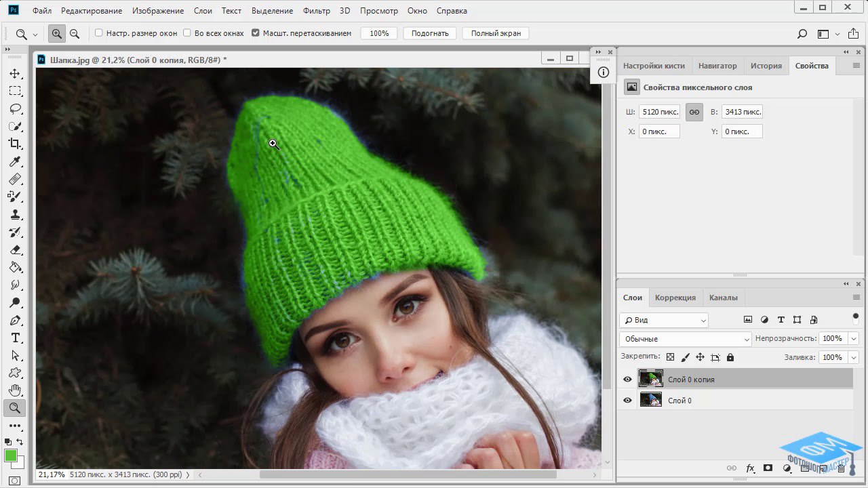Click the Zoom Out magnifier icon

tap(75, 33)
